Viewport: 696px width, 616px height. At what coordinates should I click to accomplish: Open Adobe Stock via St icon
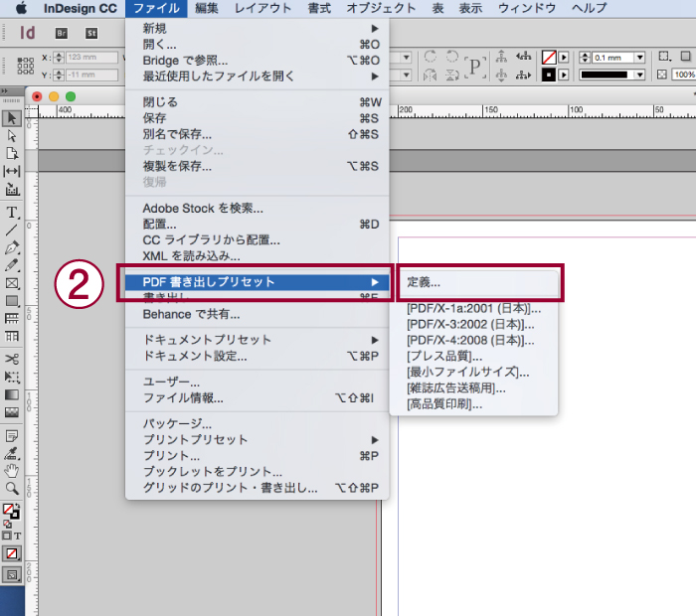[91, 33]
